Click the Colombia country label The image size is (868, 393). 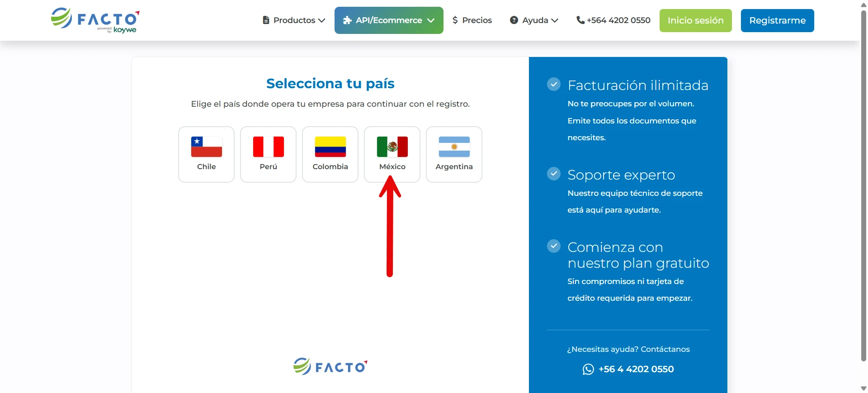coord(330,167)
